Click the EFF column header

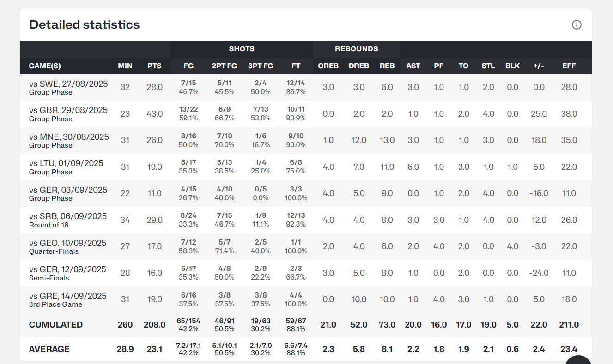coord(569,66)
